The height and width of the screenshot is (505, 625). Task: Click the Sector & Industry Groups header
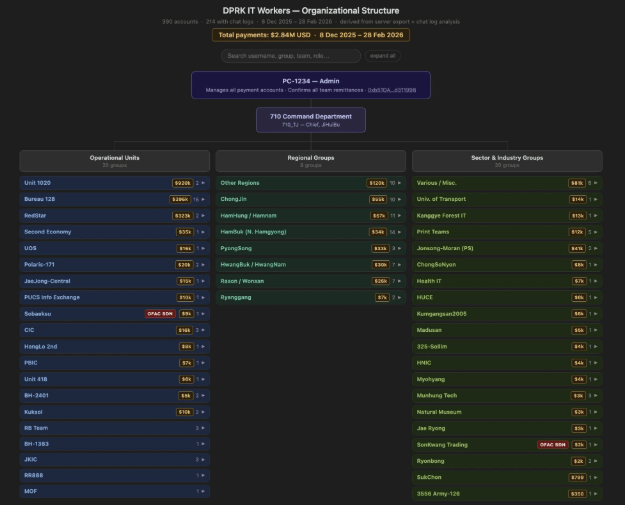click(506, 160)
